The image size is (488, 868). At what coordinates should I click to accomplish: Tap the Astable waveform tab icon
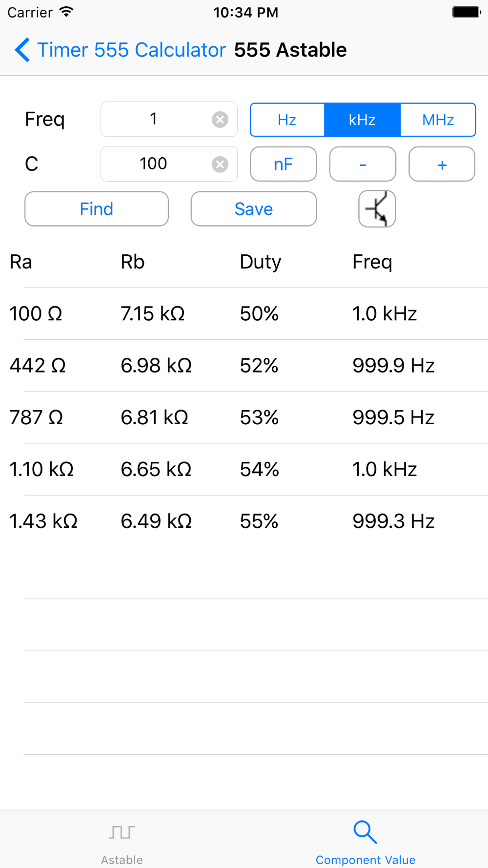(x=122, y=832)
